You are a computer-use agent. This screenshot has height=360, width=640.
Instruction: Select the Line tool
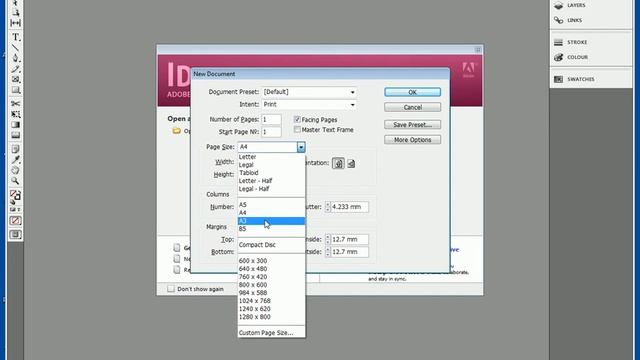tap(16, 48)
